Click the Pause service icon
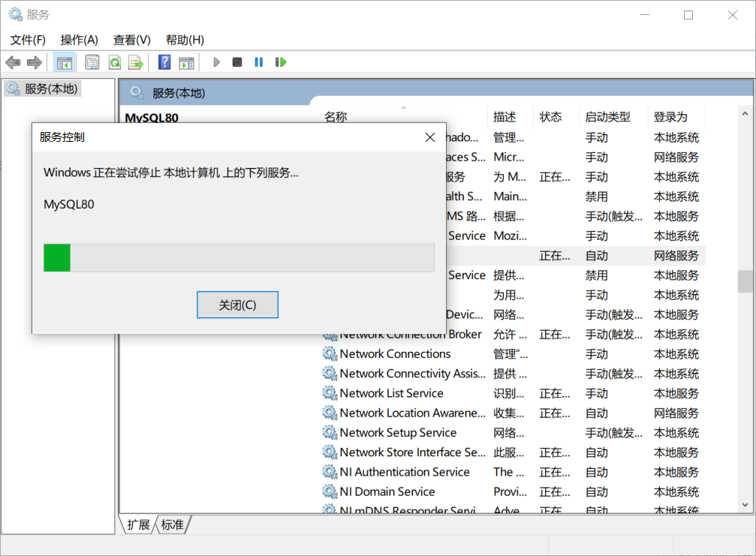The height and width of the screenshot is (556, 756). click(x=259, y=62)
